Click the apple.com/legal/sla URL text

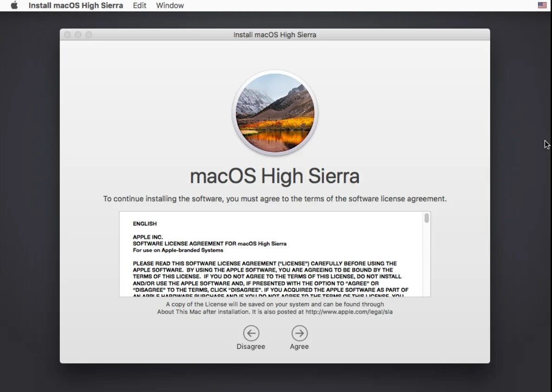(349, 312)
